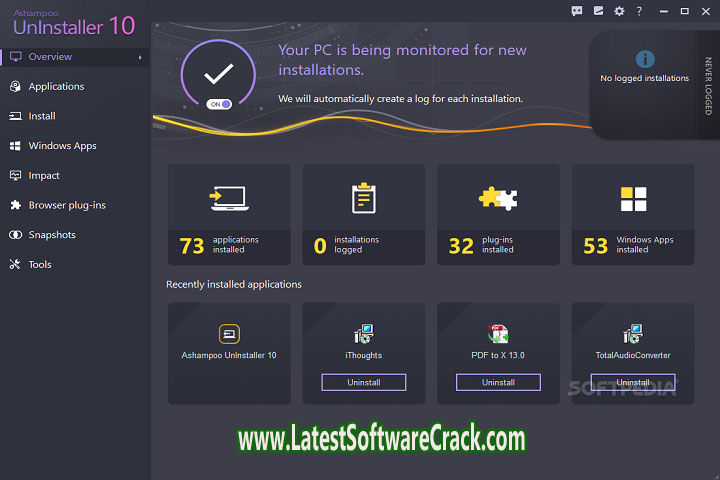
Task: Click the four-squares icon on Windows Apps tile
Action: (633, 199)
